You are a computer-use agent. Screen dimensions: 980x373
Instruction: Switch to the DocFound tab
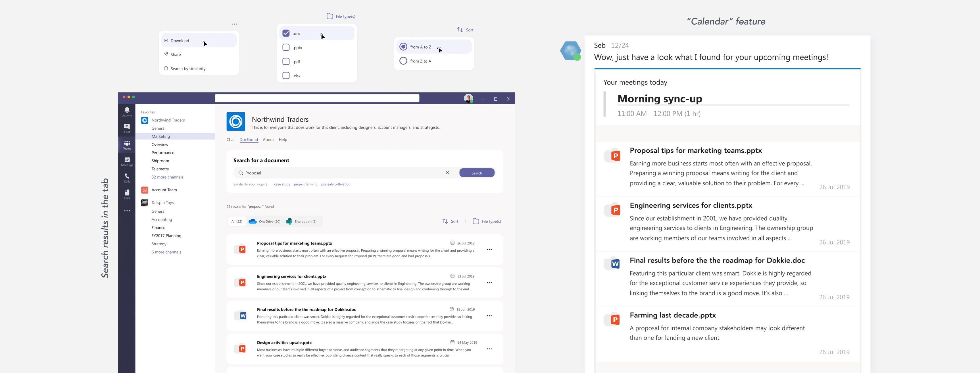pyautogui.click(x=249, y=139)
